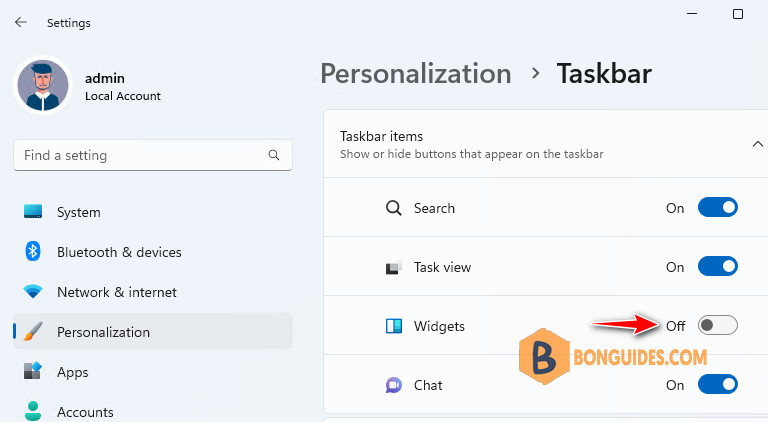Screen dimensions: 768x422
Task: Click the back arrow in Settings
Action: [x=21, y=22]
